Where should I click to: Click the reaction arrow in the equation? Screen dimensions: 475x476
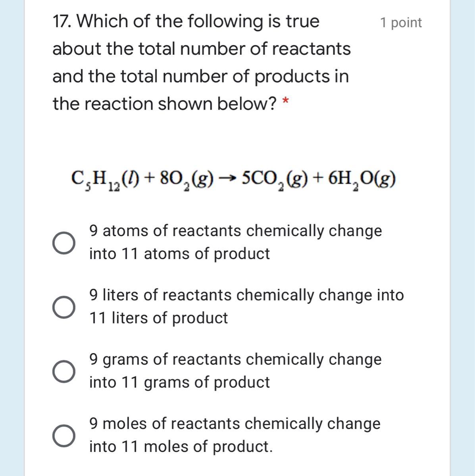point(228,180)
